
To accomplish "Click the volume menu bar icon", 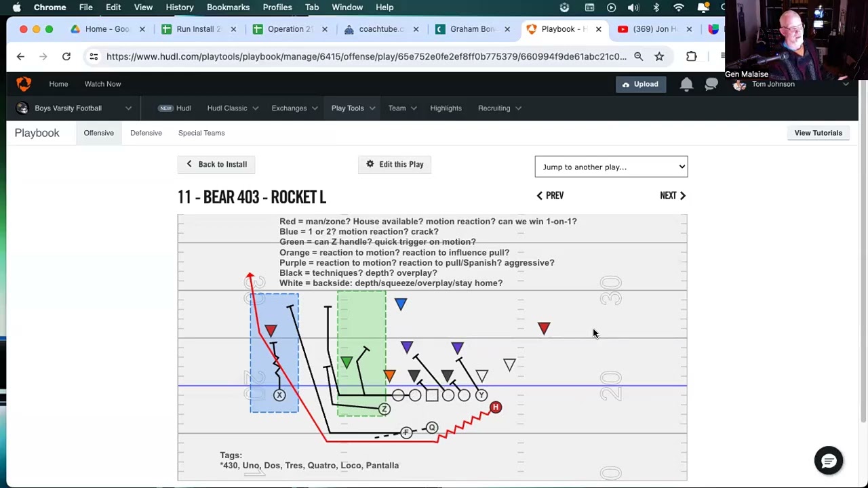I will tap(633, 7).
